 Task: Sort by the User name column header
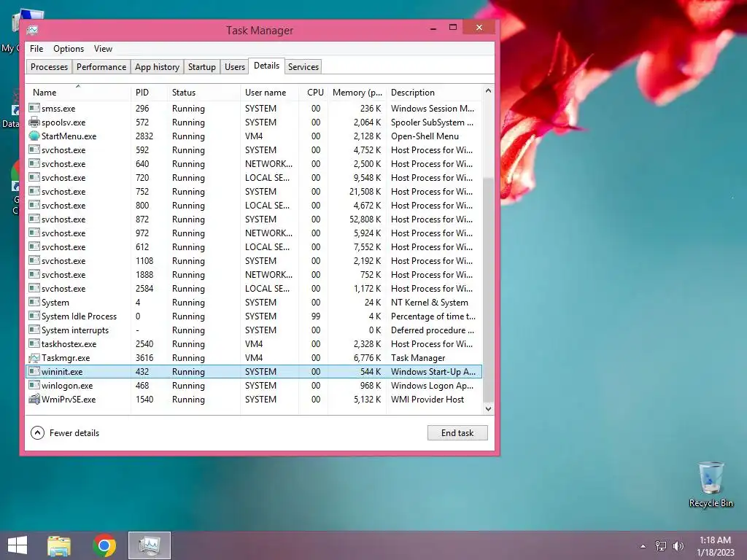point(270,93)
